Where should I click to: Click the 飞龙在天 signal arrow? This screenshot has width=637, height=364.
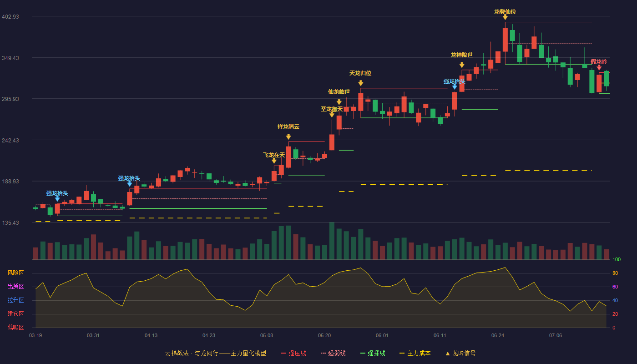[x=274, y=161]
